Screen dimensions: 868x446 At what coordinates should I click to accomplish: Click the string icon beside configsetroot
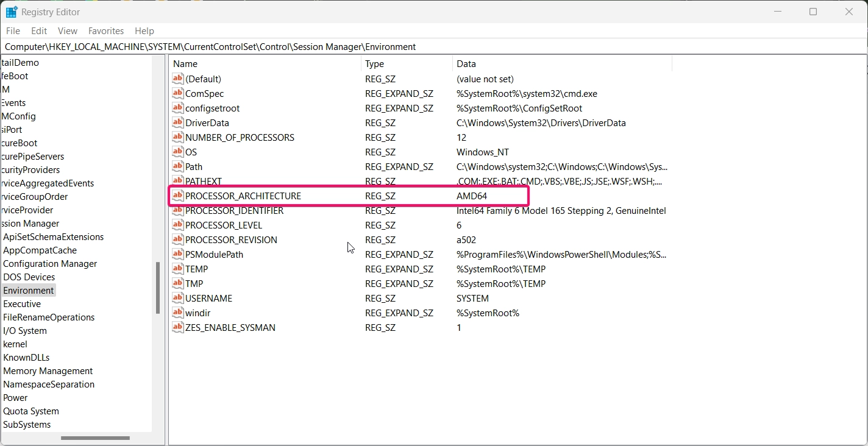pos(177,108)
